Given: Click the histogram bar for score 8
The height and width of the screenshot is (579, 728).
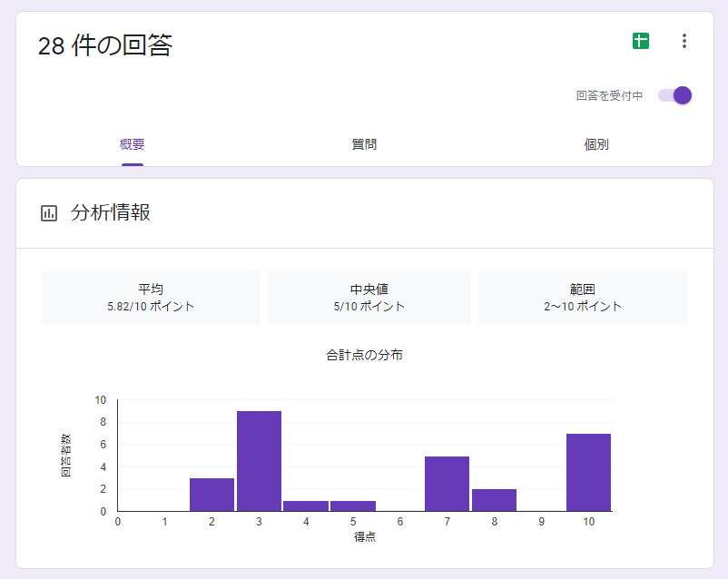Looking at the screenshot, I should tap(494, 500).
